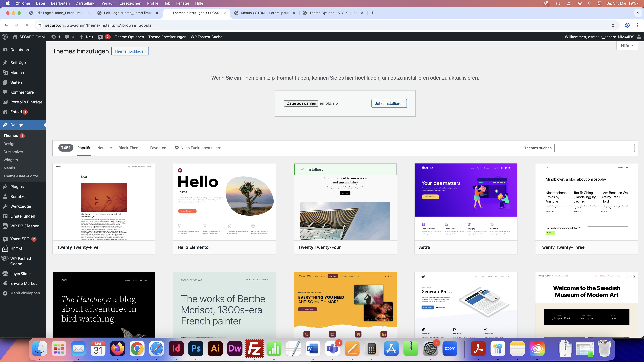
Task: Open Nach Funktionen filtern filter panel
Action: tap(198, 148)
